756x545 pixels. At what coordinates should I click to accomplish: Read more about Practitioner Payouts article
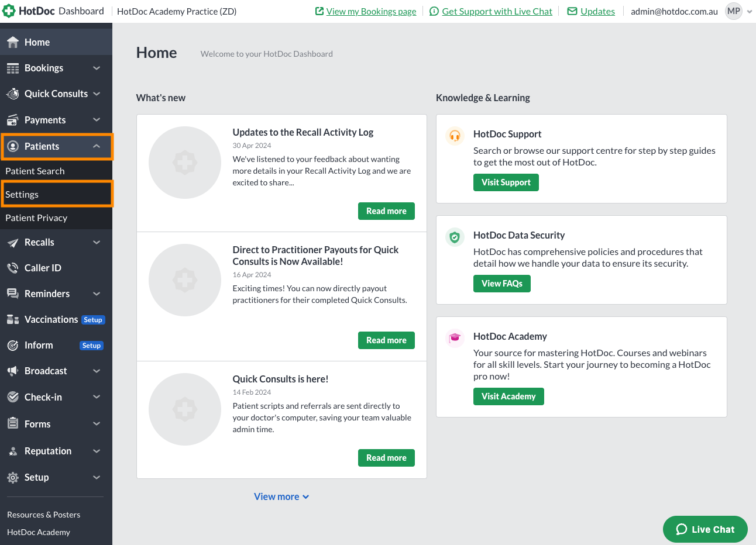(386, 340)
